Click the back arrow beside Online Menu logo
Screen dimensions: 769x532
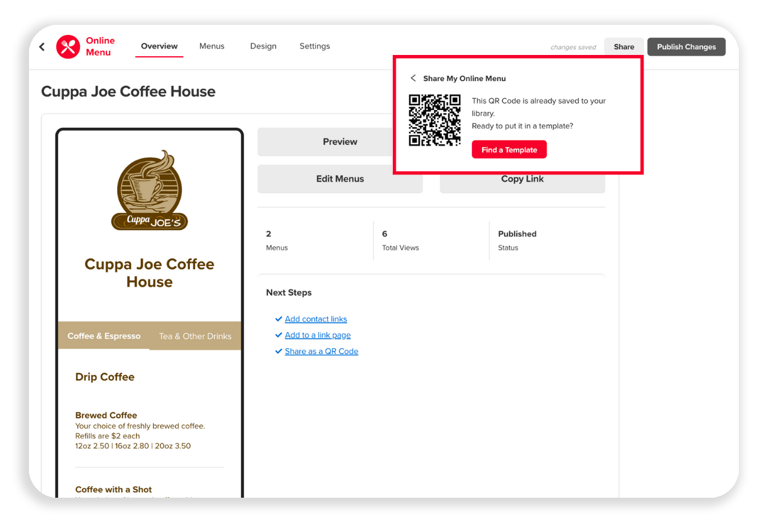click(41, 47)
